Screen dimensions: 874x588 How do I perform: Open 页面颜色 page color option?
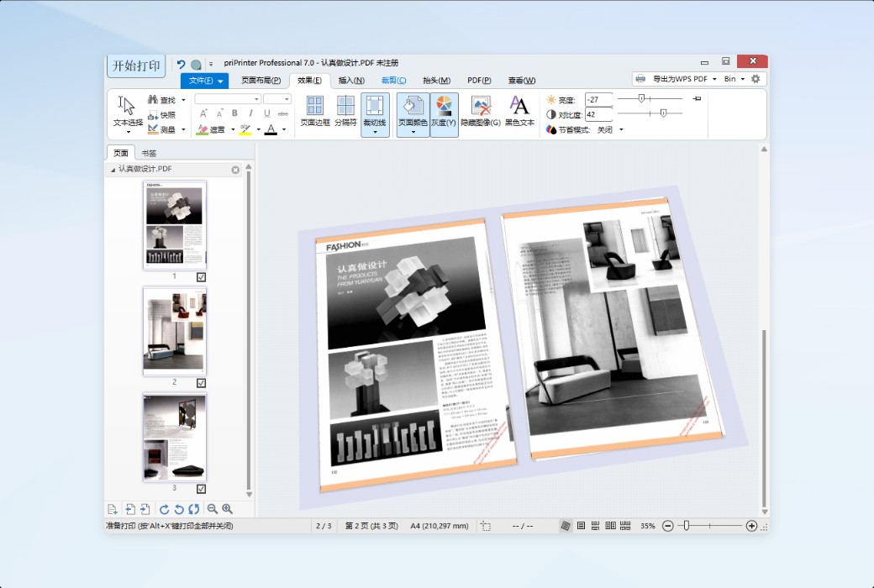(413, 114)
